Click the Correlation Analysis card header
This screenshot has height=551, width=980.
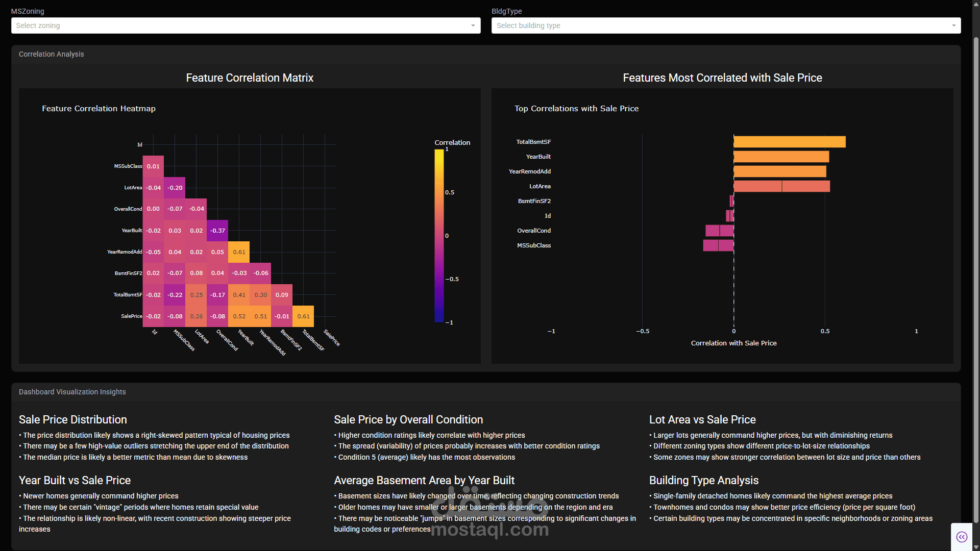52,54
